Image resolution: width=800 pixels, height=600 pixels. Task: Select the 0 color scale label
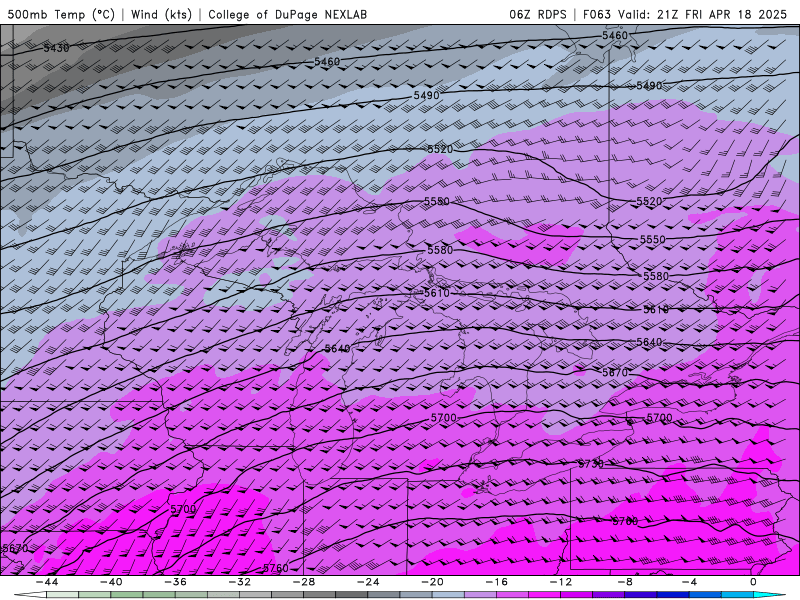coord(754,582)
